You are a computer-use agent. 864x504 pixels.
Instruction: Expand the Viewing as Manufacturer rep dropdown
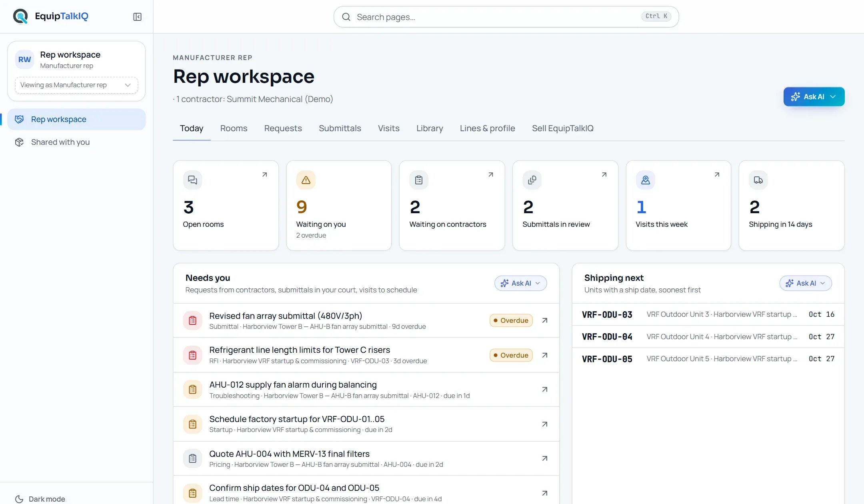click(76, 85)
